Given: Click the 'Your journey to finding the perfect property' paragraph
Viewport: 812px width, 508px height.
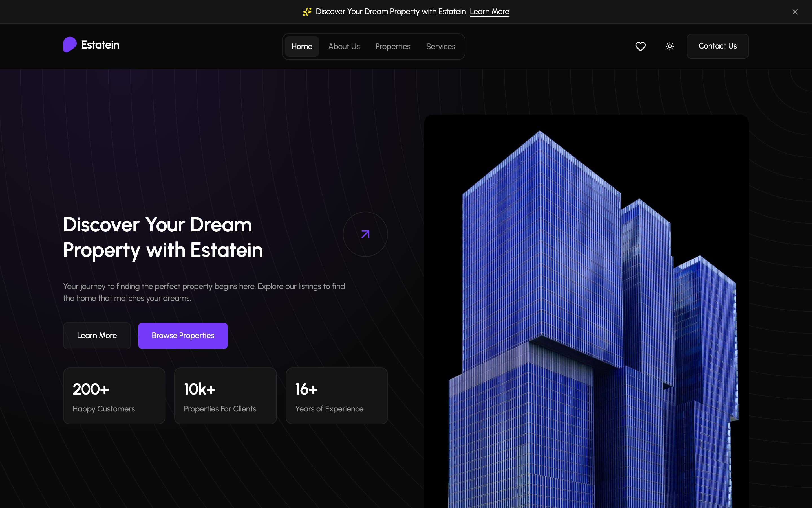Looking at the screenshot, I should tap(204, 292).
